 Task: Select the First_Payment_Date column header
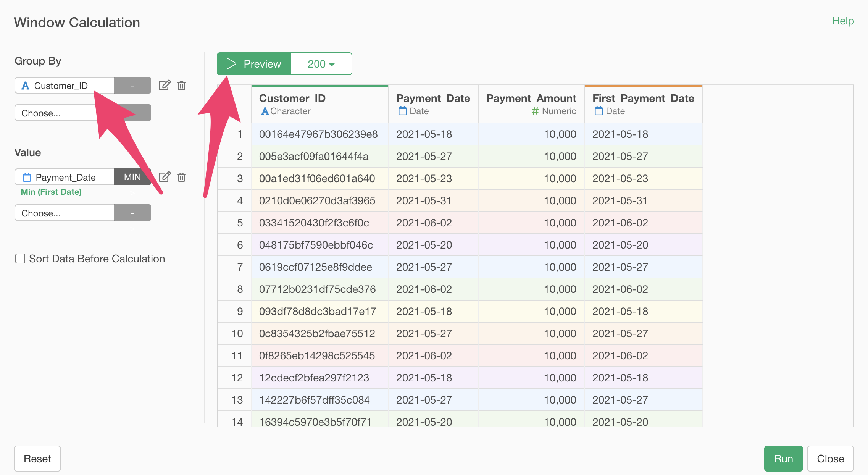point(643,99)
